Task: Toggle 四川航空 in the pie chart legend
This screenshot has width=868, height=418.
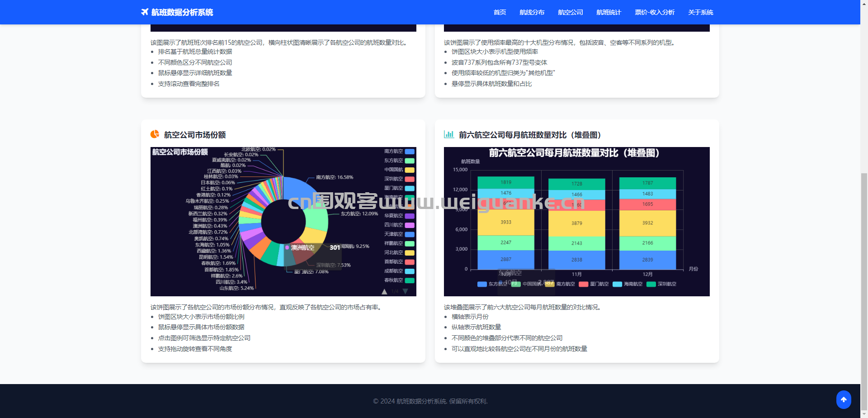Action: tap(399, 225)
